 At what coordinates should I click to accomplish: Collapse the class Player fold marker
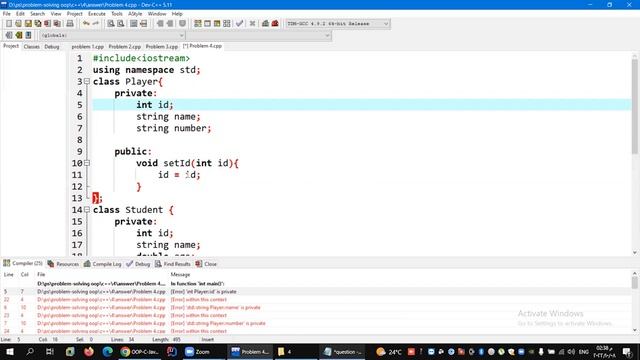[87, 82]
